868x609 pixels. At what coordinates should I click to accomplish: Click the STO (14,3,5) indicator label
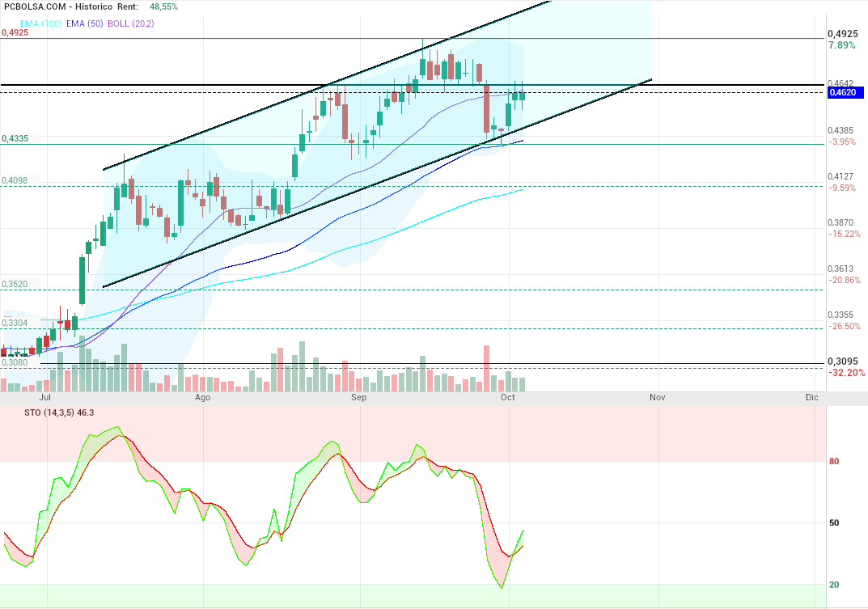point(47,412)
